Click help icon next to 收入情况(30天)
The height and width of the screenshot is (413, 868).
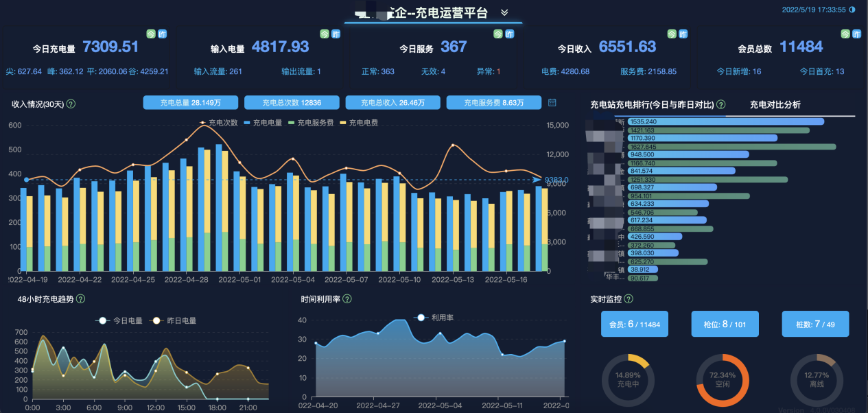[71, 104]
